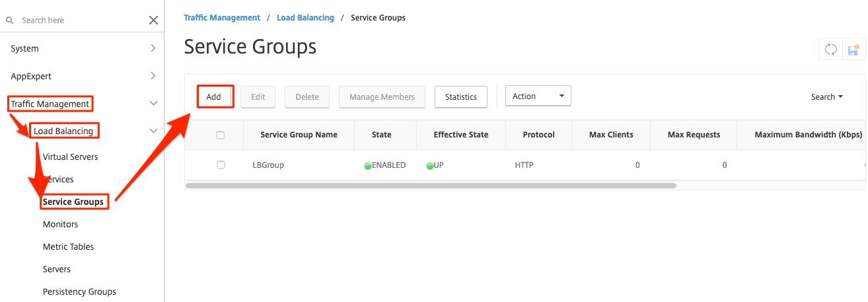Open Servers in the sidebar
This screenshot has width=868, height=302.
[57, 269]
